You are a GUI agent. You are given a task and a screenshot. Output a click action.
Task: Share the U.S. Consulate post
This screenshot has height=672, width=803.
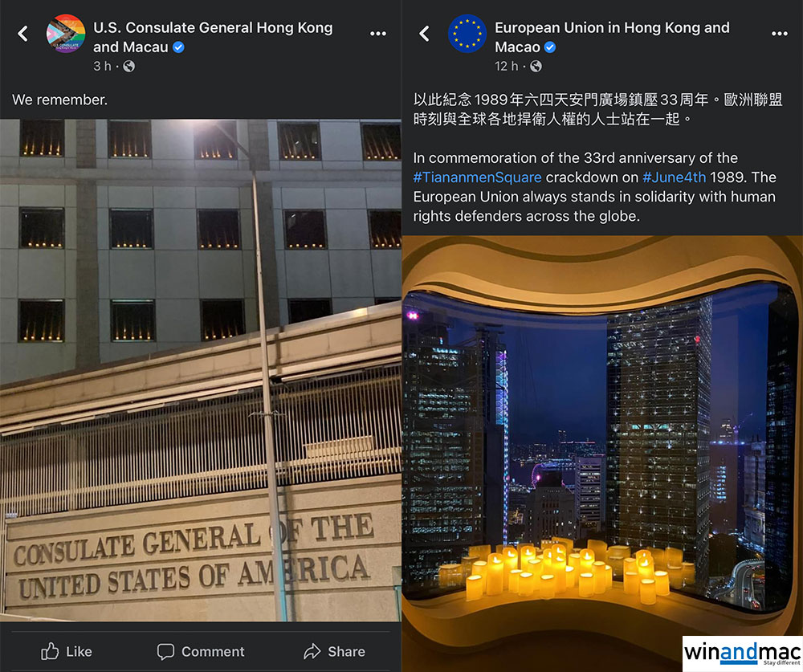(x=334, y=651)
